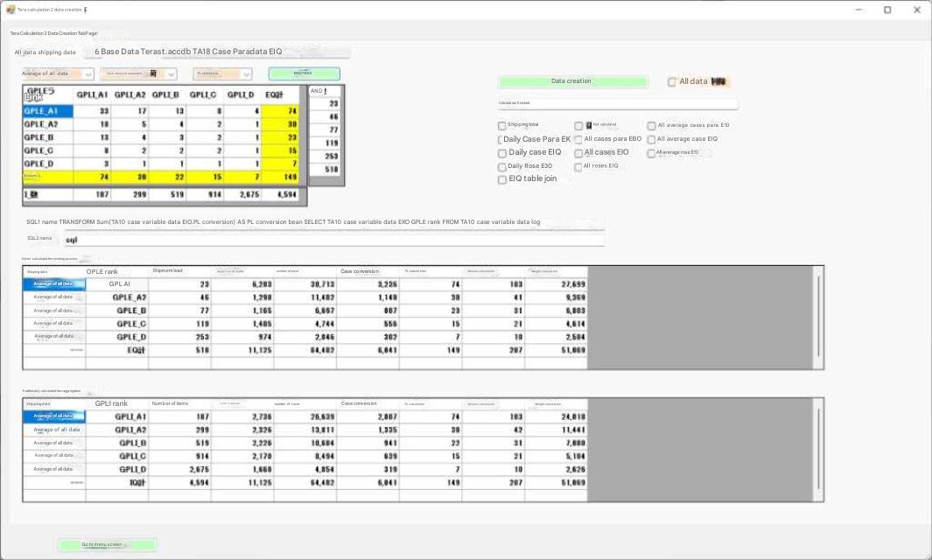Viewport: 932px width, 560px height.
Task: Click the app icon in the title bar
Action: pyautogui.click(x=11, y=10)
